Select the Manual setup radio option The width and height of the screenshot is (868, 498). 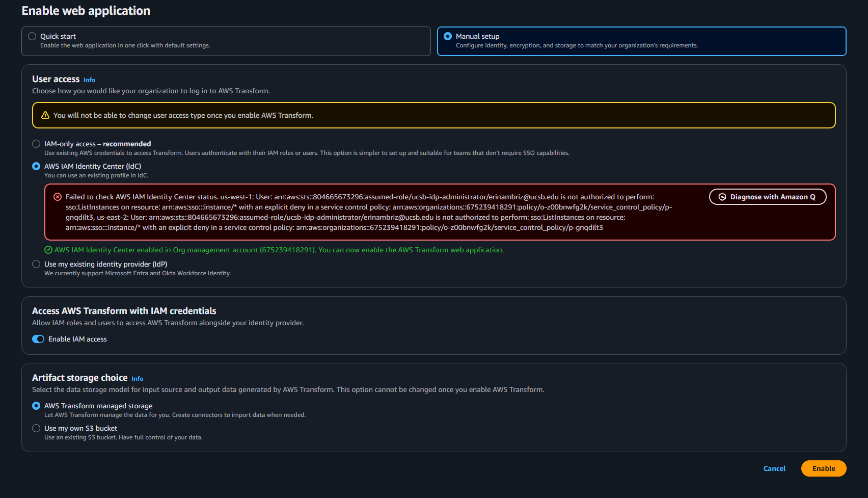tap(448, 36)
